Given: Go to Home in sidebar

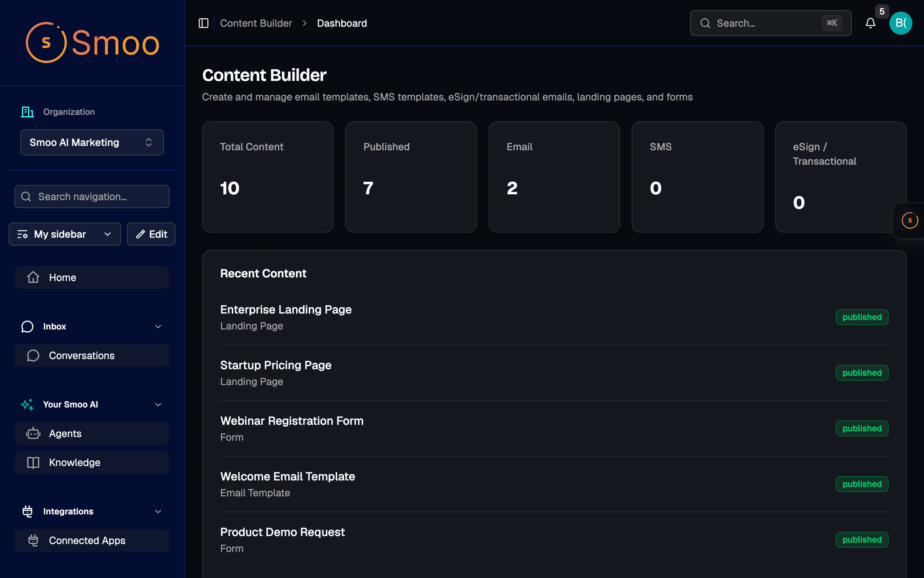Looking at the screenshot, I should click(x=92, y=277).
